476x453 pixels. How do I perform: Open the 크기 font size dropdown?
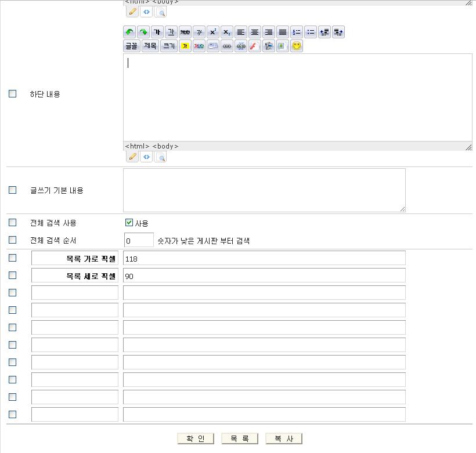tap(169, 46)
